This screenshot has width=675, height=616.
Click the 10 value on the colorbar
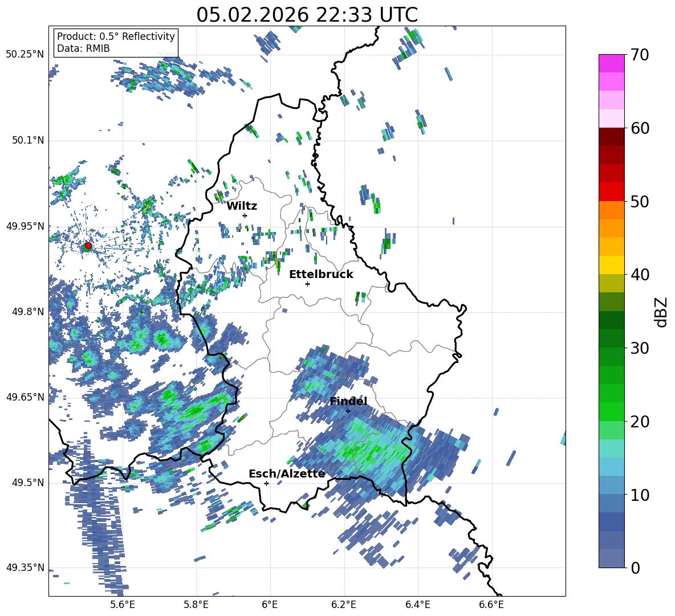(x=640, y=495)
